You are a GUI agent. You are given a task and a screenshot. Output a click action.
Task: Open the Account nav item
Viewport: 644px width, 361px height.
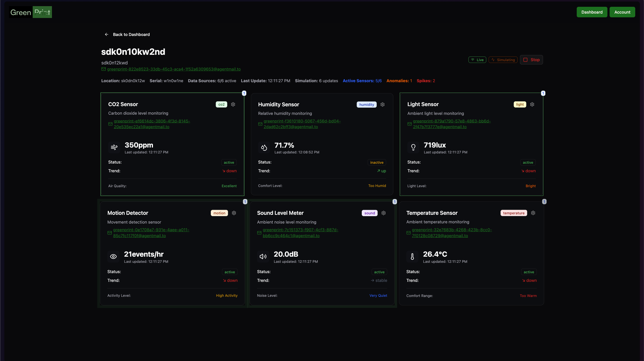point(622,12)
